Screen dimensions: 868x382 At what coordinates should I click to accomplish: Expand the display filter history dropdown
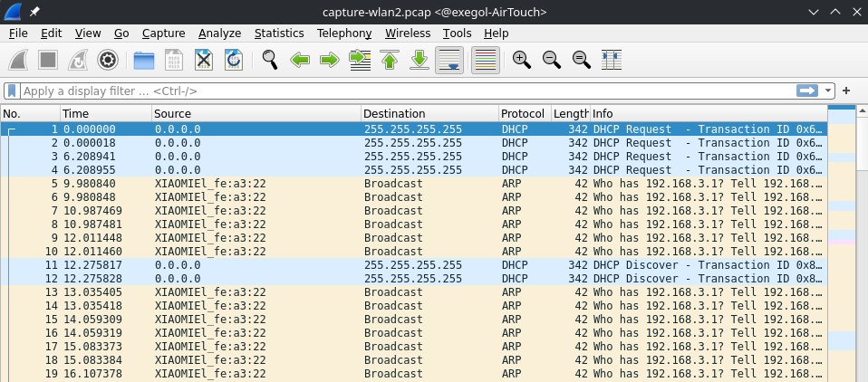coord(828,91)
